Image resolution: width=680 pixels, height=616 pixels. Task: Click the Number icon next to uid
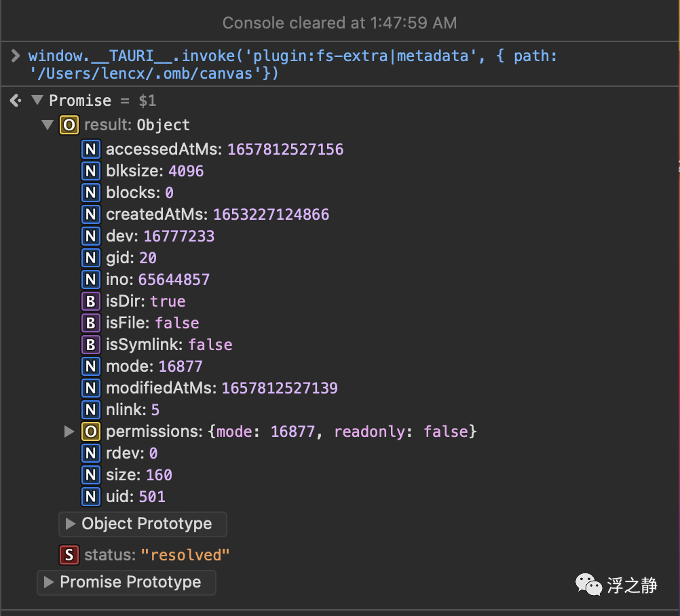[91, 497]
